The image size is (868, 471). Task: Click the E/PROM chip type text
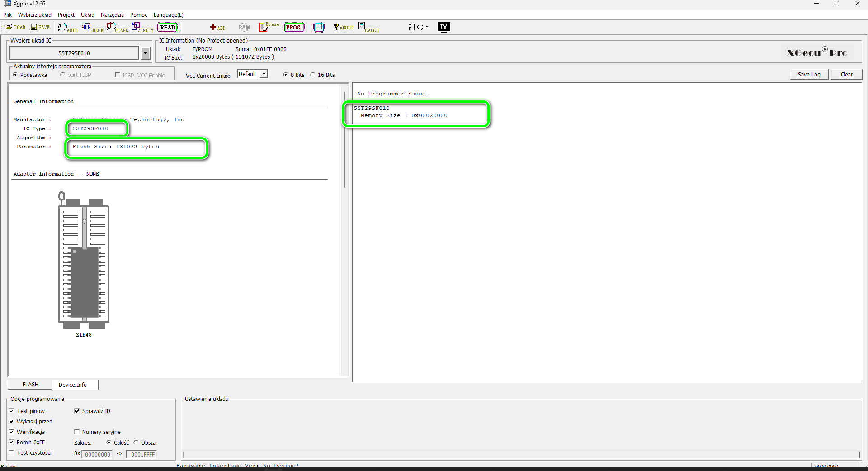pos(203,49)
